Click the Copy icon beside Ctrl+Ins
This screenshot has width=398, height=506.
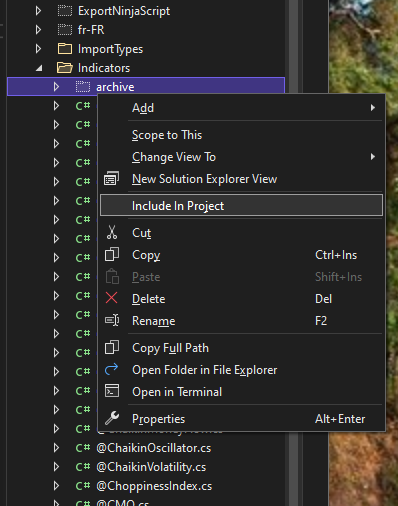click(112, 255)
